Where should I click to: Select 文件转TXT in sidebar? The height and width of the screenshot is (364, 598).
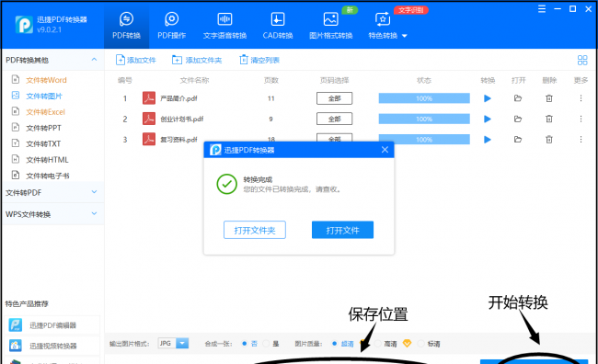(43, 143)
